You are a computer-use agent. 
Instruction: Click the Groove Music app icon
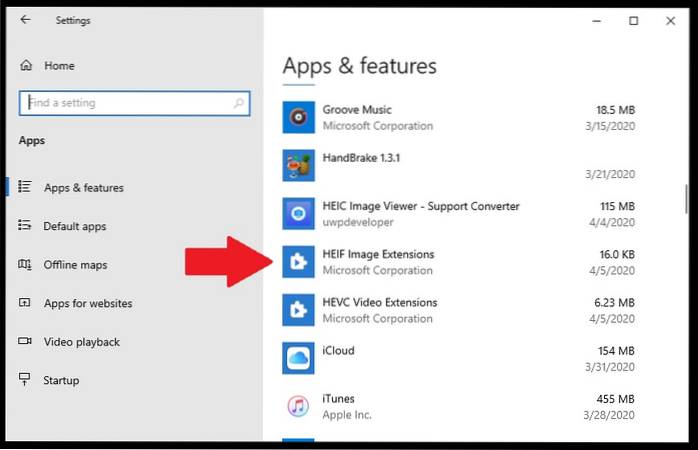point(299,118)
